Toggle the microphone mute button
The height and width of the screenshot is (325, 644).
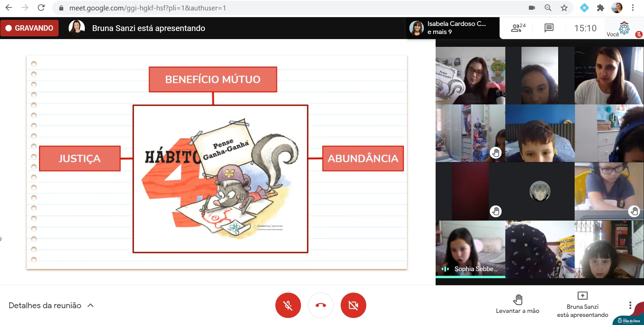pyautogui.click(x=288, y=305)
